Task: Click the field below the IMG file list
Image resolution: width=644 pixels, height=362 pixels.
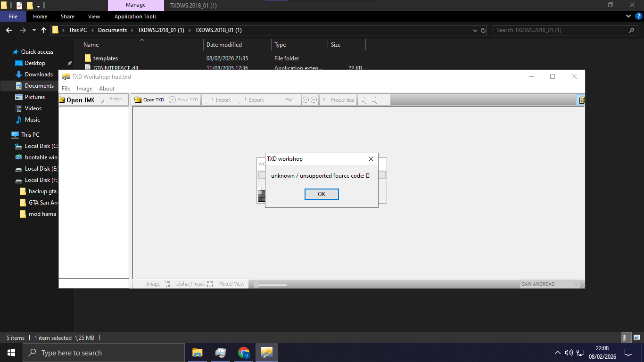Action: 94,283
